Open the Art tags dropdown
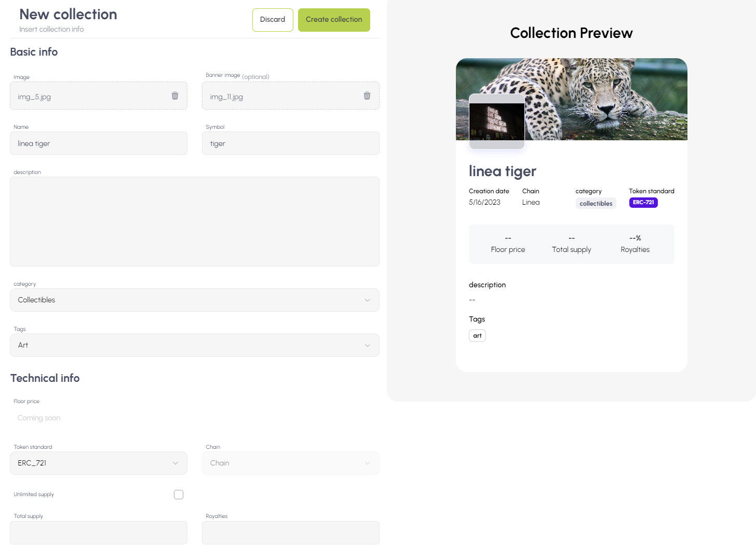Image resolution: width=756 pixels, height=559 pixels. (x=195, y=345)
